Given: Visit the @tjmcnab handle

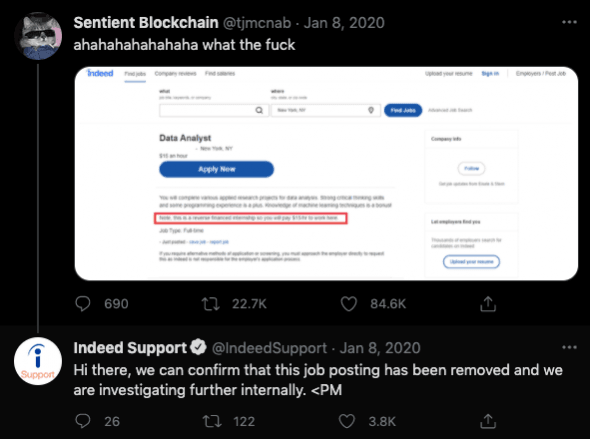Looking at the screenshot, I should pos(257,23).
